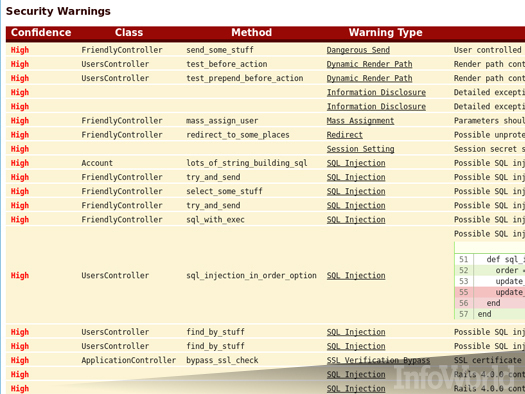This screenshot has height=394, width=525.
Task: Click the Mass Assignment warning link
Action: (360, 121)
